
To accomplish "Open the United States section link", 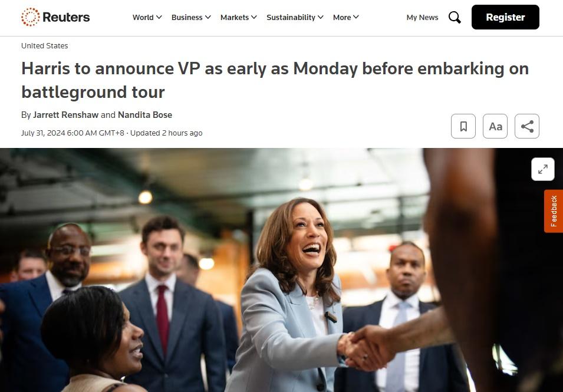I will pyautogui.click(x=45, y=45).
